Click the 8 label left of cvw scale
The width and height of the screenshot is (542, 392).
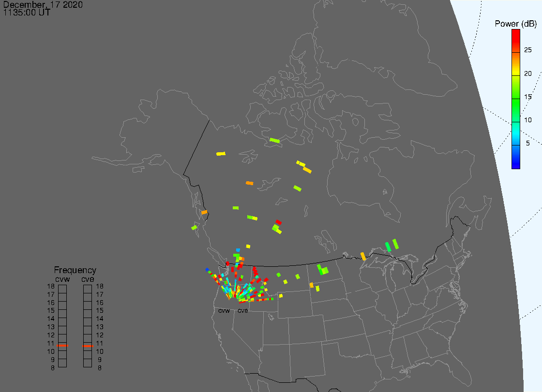tap(53, 368)
